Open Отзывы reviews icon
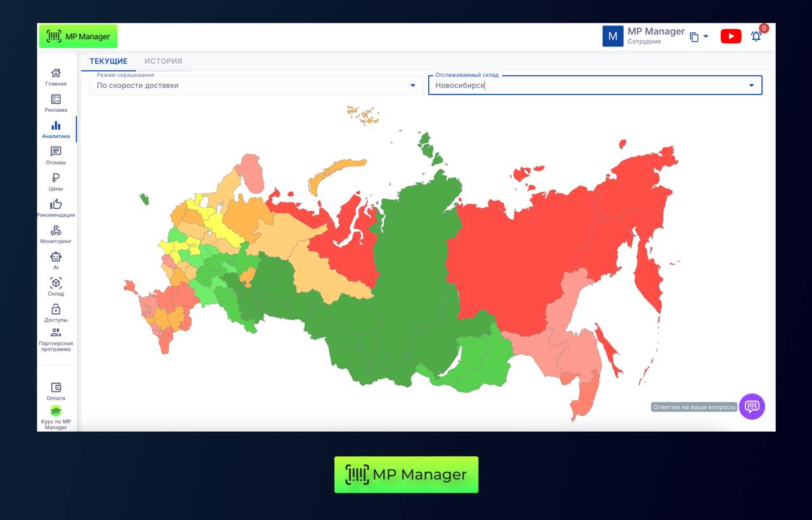The height and width of the screenshot is (520, 812). click(56, 152)
